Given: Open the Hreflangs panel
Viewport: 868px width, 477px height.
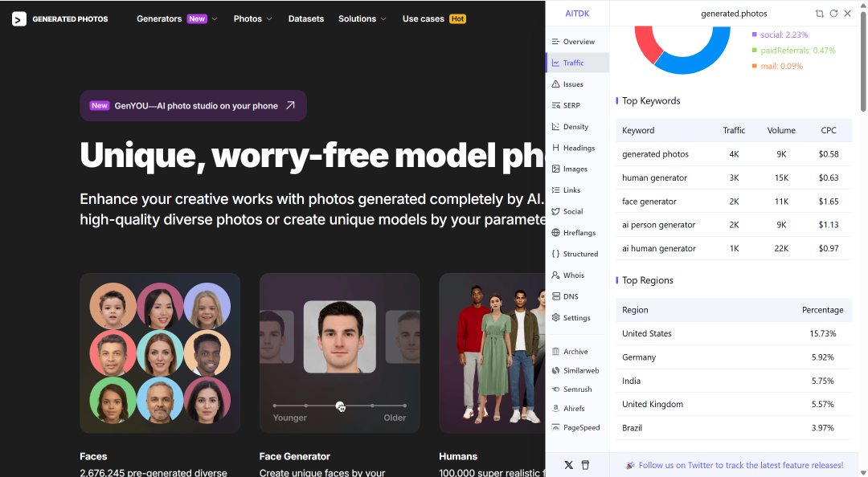Looking at the screenshot, I should pyautogui.click(x=577, y=232).
